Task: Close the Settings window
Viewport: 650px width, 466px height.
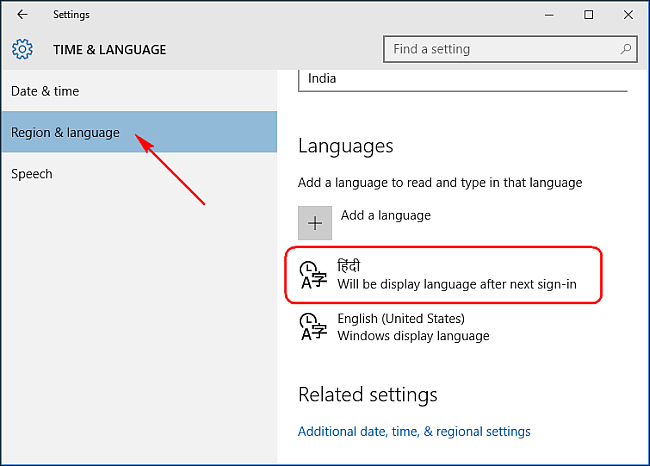Action: (627, 15)
